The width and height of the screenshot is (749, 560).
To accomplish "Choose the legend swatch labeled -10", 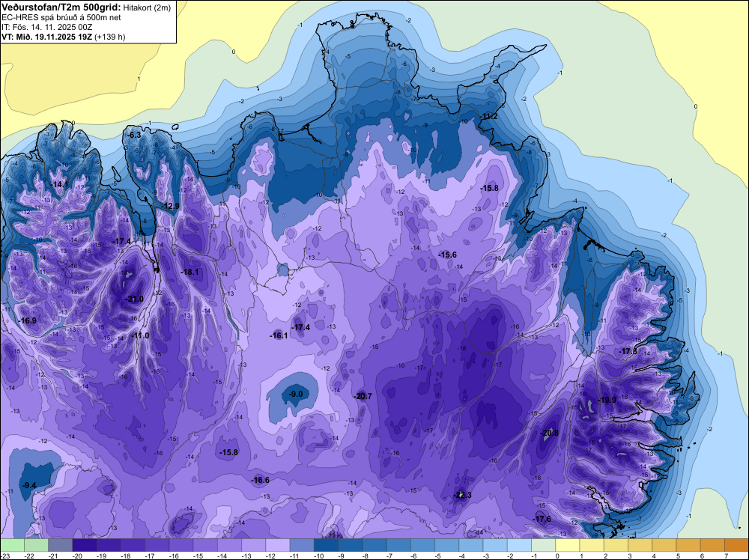I will tap(327, 545).
